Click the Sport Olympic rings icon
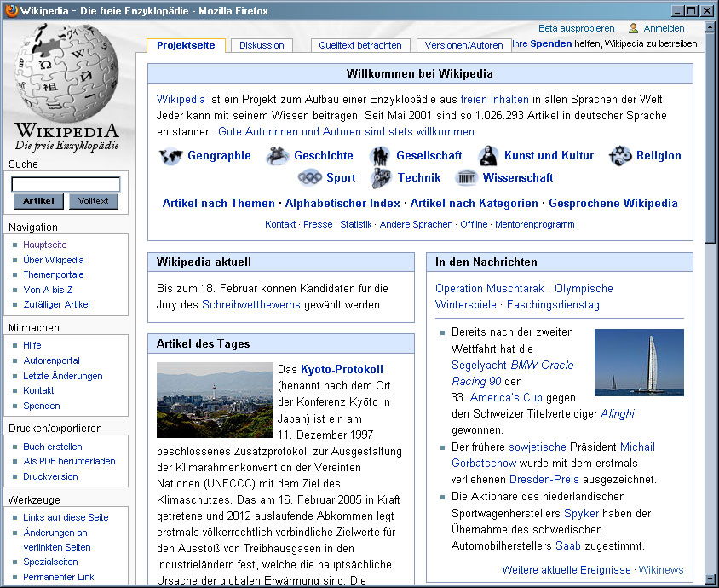Image resolution: width=719 pixels, height=588 pixels. click(310, 177)
